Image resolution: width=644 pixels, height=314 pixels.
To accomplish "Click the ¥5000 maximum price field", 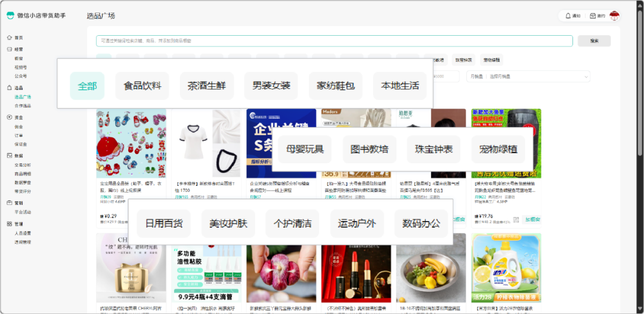I will (x=446, y=76).
